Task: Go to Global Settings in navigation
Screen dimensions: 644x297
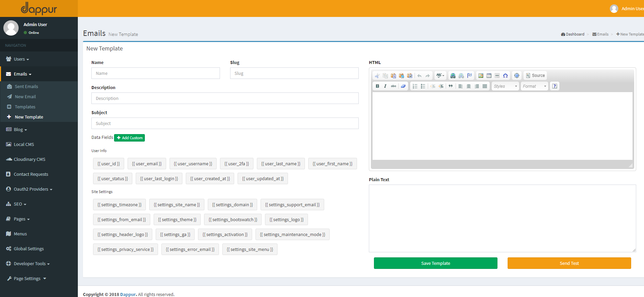Action: [x=29, y=249]
